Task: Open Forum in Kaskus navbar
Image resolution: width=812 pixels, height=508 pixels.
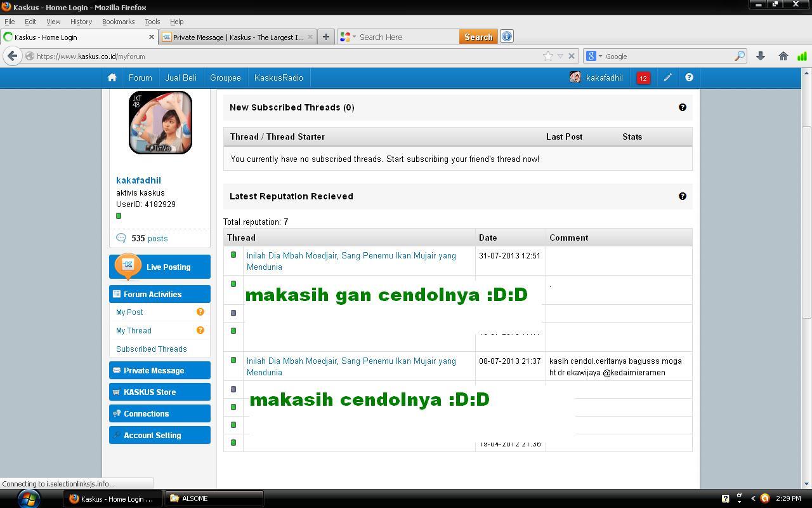Action: pyautogui.click(x=140, y=77)
